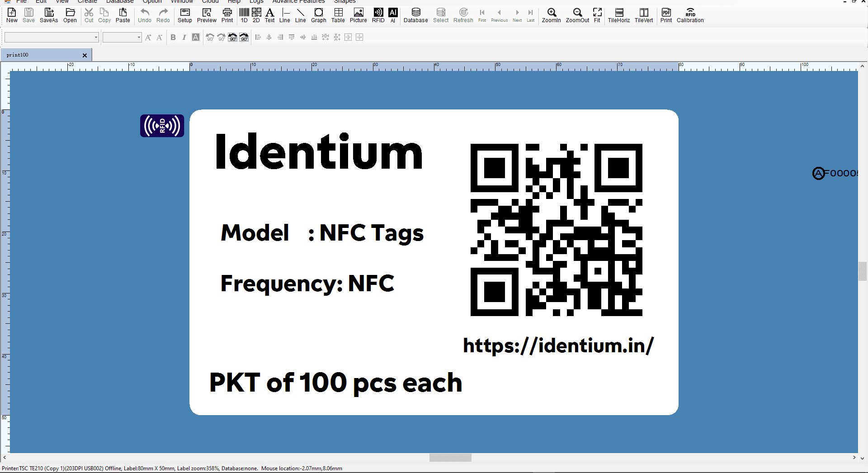Image resolution: width=868 pixels, height=473 pixels.
Task: Open the Setup page settings icon
Action: click(x=185, y=15)
